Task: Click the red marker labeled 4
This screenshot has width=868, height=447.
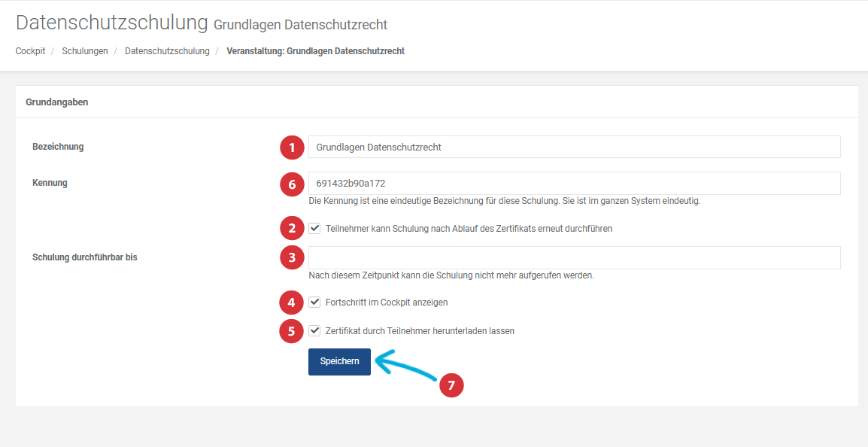Action: coord(292,303)
